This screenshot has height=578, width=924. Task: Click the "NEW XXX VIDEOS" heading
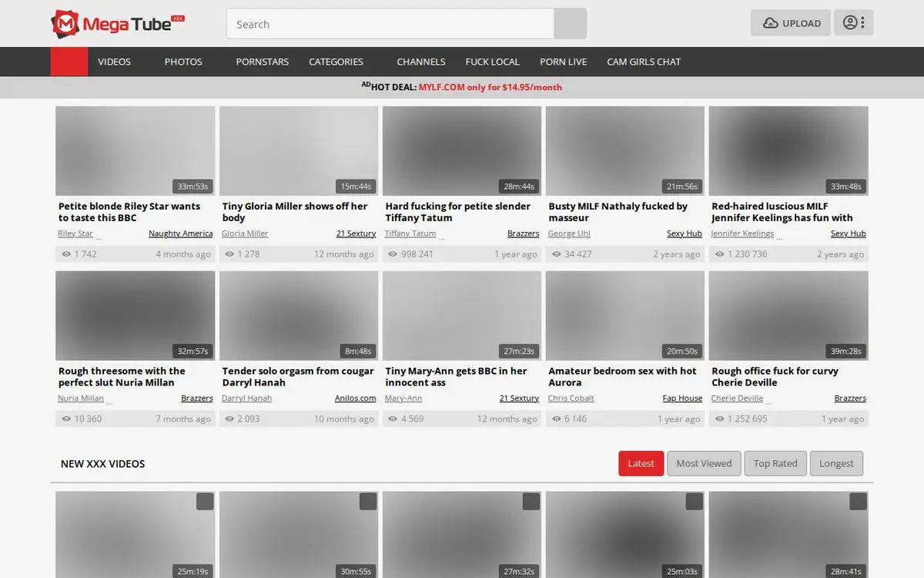[103, 464]
